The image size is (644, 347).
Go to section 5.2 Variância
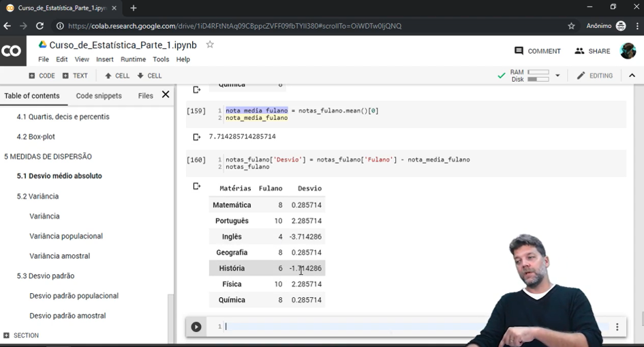37,196
